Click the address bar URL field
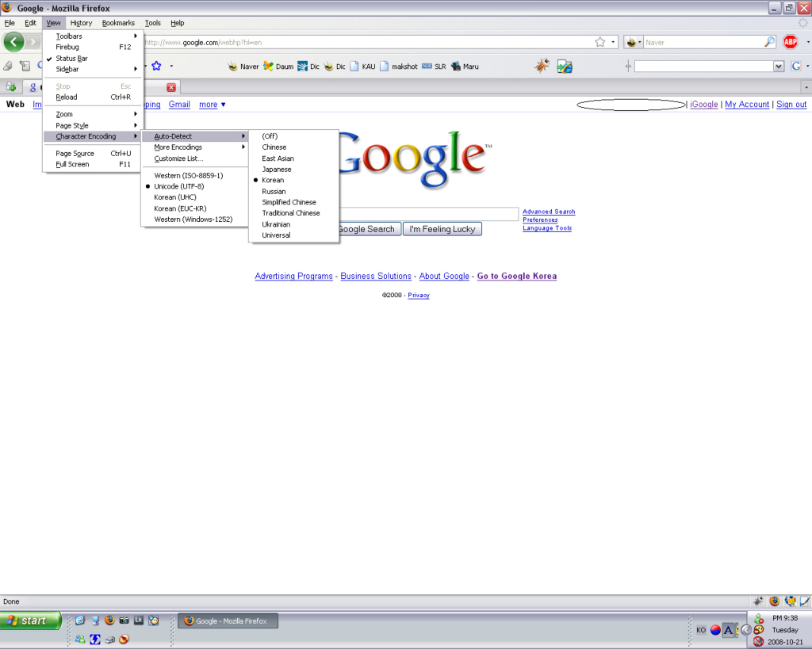812x649 pixels. pos(368,43)
